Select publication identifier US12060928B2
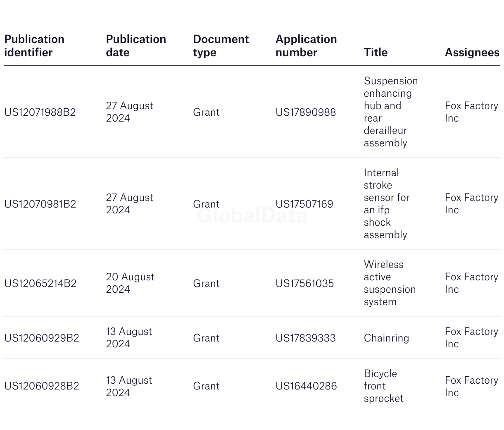Viewport: 504px width, 430px height. [42, 386]
